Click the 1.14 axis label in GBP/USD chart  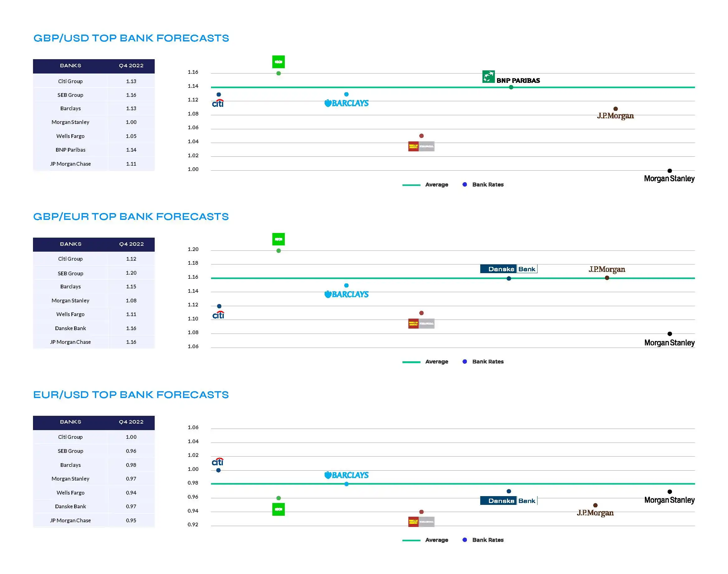coord(193,86)
